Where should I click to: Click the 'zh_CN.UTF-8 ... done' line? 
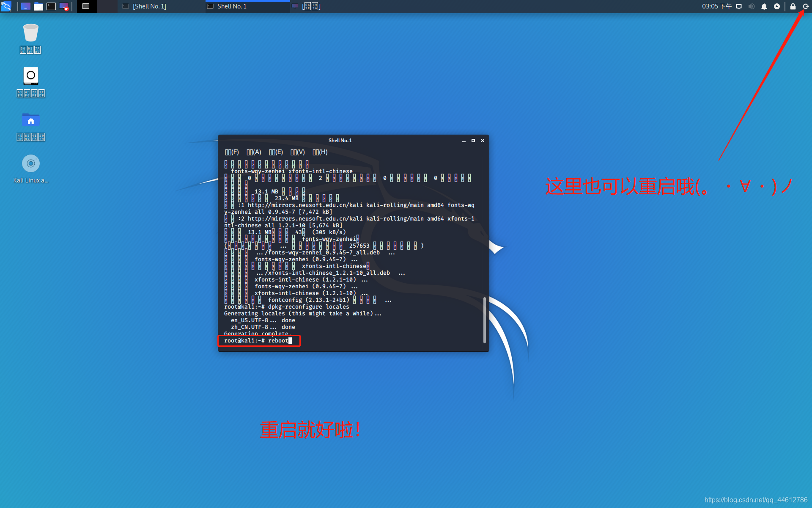pyautogui.click(x=263, y=327)
